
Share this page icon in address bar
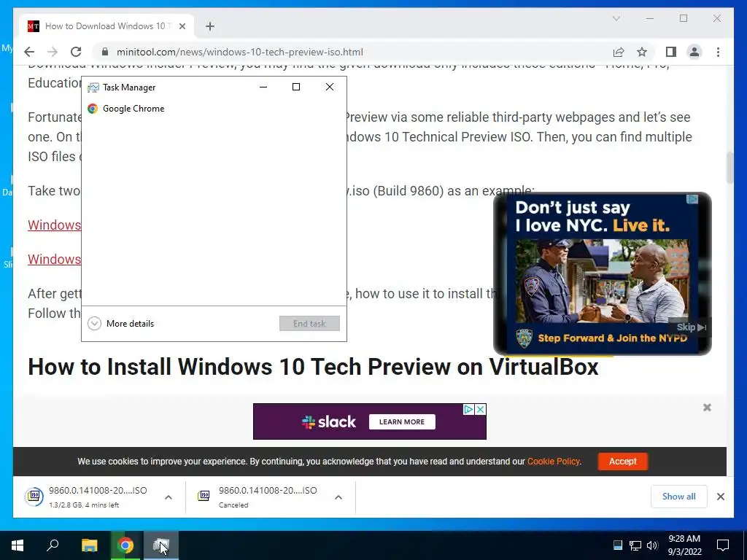619,52
